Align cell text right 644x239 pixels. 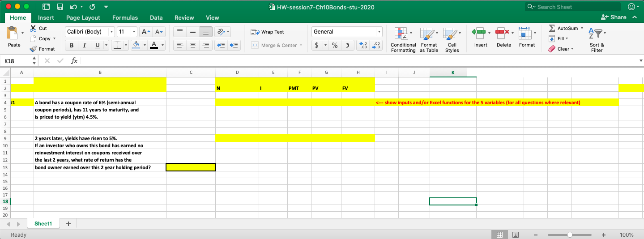coord(205,45)
